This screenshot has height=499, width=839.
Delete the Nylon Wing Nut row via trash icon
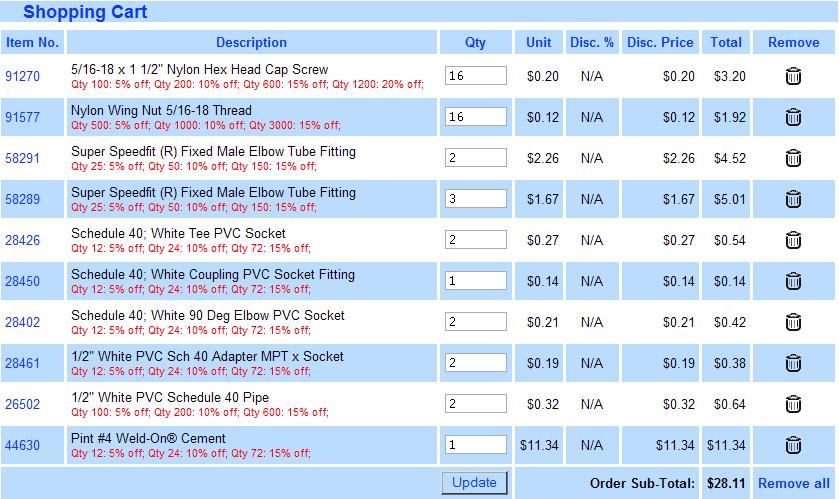click(x=793, y=117)
